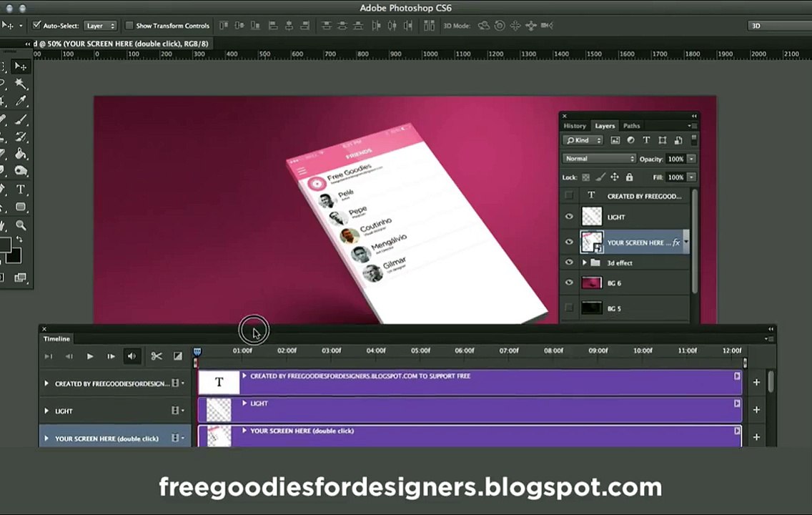Viewport: 812px width, 515px height.
Task: Select the Eyedropper tool
Action: pyautogui.click(x=21, y=101)
